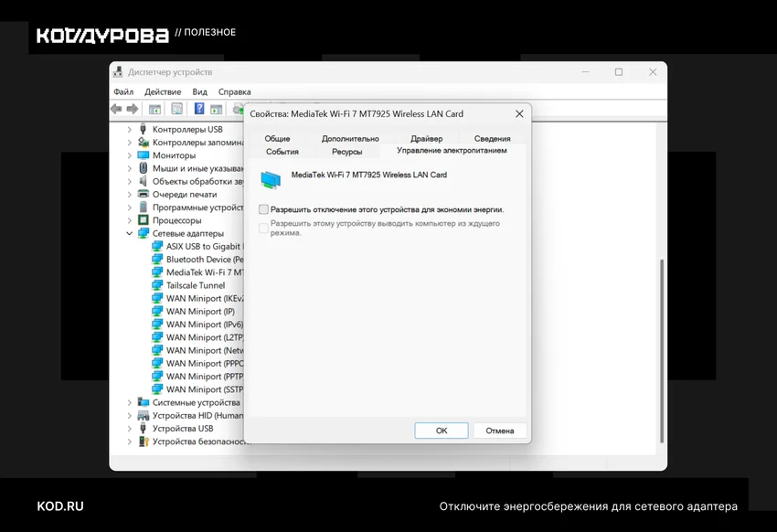The height and width of the screenshot is (532, 777).
Task: Click the show/hide console tree toolbar icon
Action: pyautogui.click(x=154, y=109)
